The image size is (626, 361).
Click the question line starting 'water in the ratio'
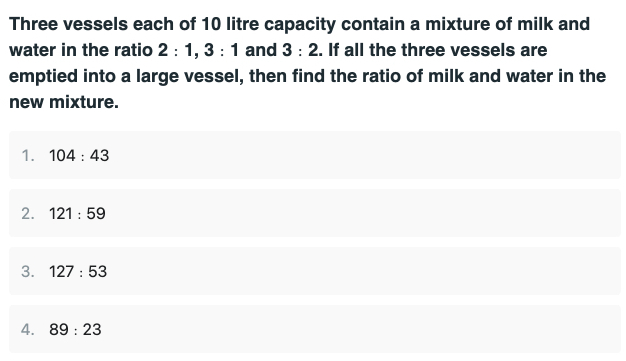[278, 50]
